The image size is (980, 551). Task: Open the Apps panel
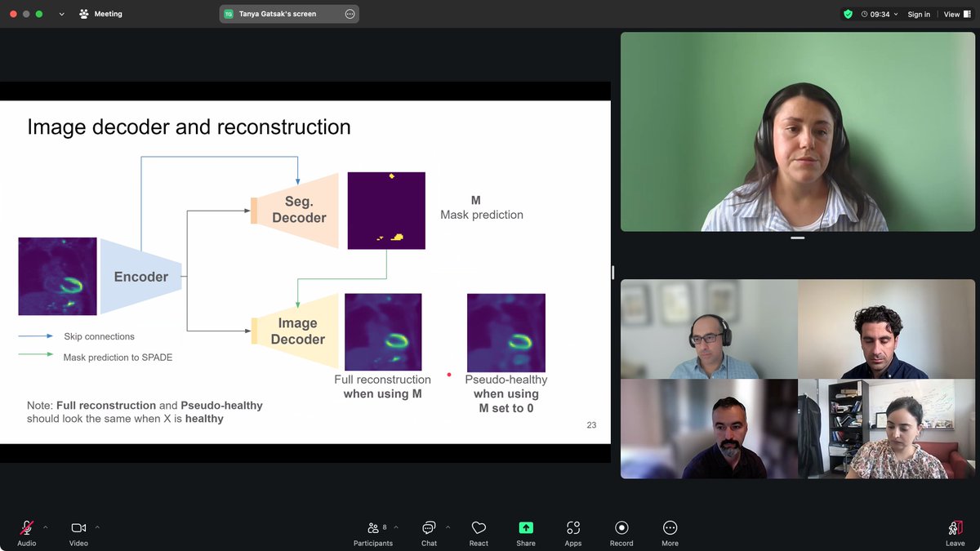(573, 533)
